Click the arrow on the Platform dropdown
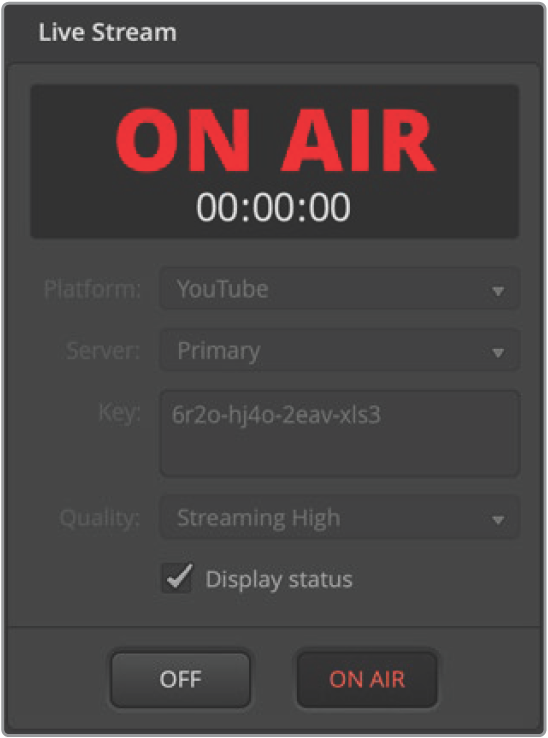The width and height of the screenshot is (548, 738). 498,291
